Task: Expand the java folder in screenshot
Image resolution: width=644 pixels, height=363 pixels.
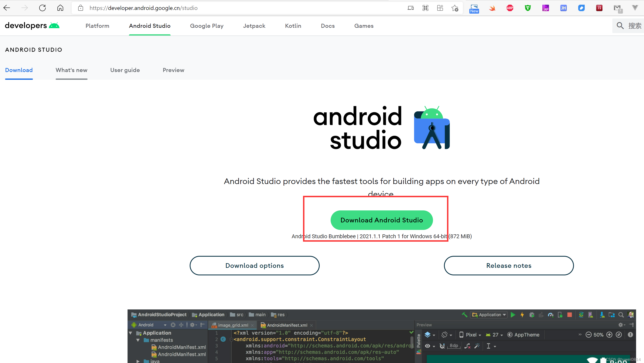Action: (x=138, y=361)
